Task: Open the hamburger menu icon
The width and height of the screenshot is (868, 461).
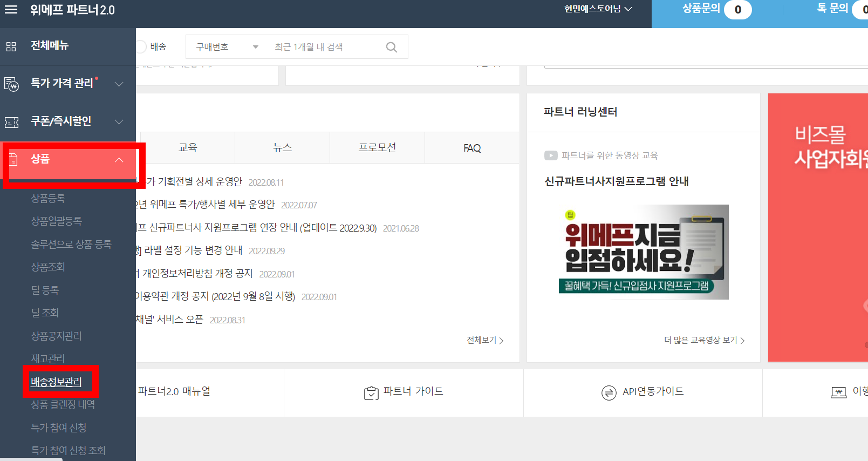Action: coord(11,10)
